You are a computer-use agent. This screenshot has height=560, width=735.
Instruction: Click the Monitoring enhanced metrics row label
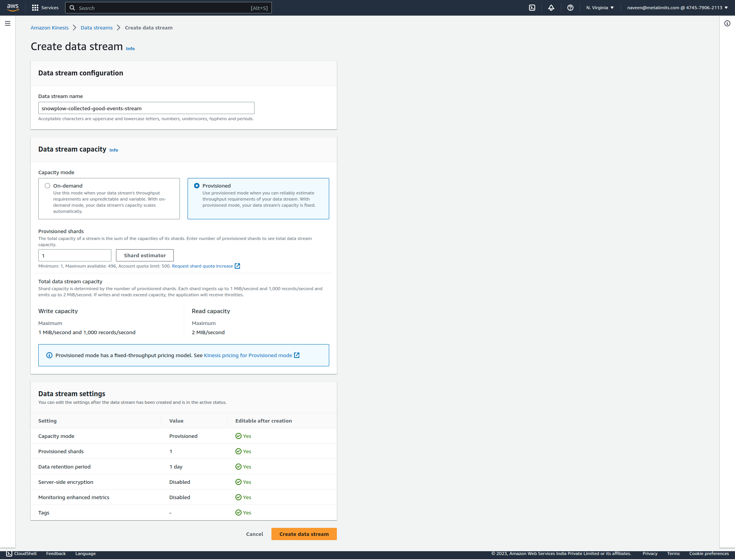click(74, 497)
